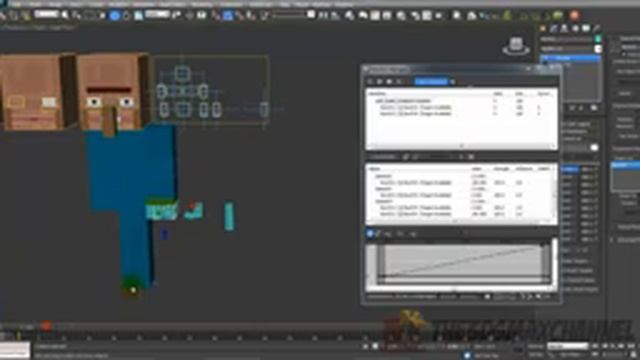
Task: Open the Animation menu
Action: click(144, 4)
